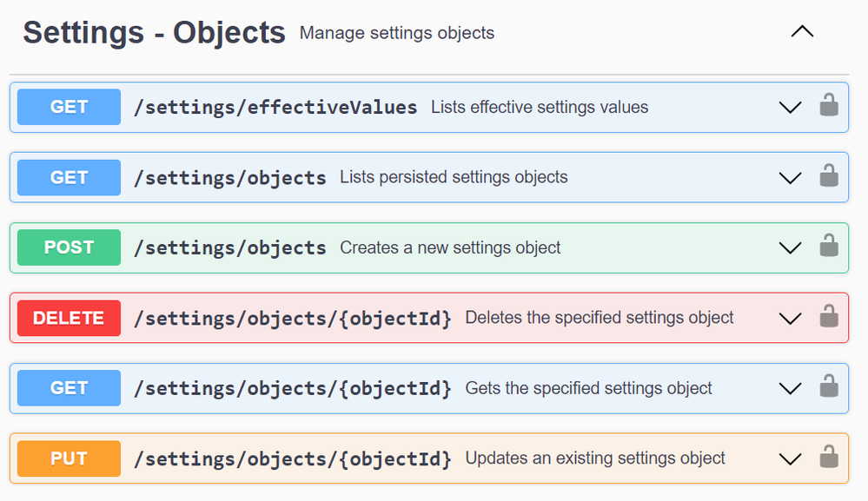Click the lock icon on the PUT row

click(829, 458)
